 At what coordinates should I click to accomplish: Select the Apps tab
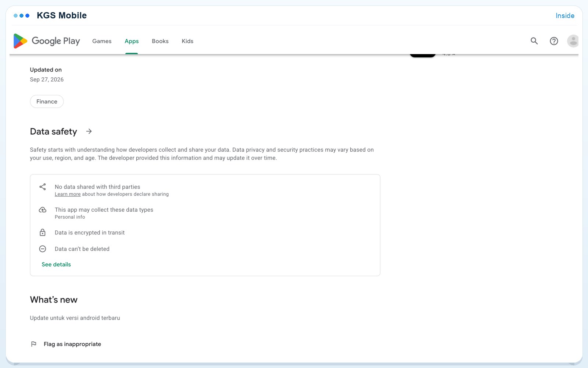[x=132, y=41]
